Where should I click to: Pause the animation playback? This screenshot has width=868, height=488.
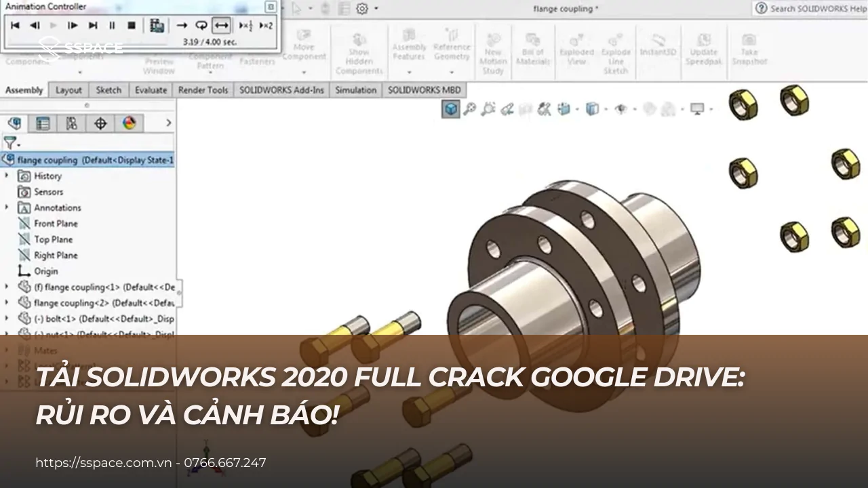[112, 26]
